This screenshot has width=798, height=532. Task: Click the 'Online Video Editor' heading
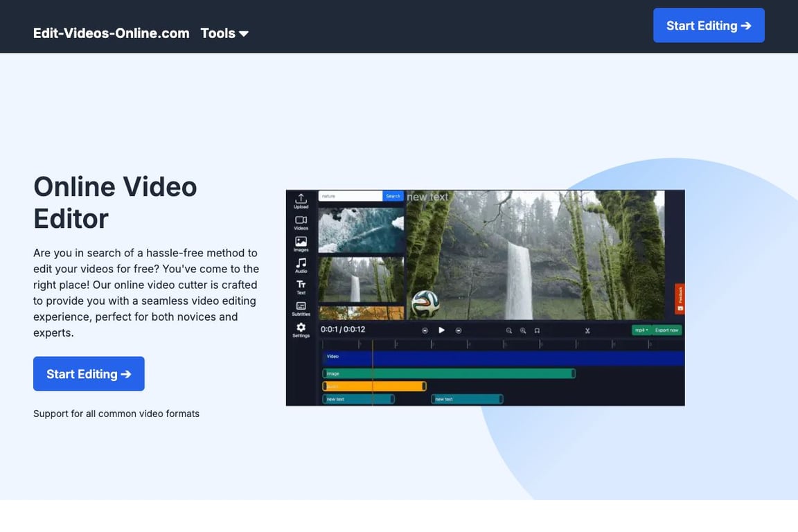pos(115,203)
